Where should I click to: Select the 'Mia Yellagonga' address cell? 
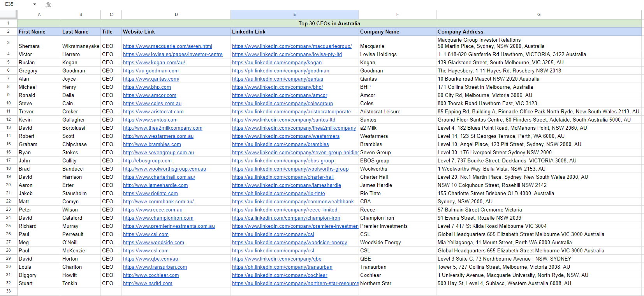(539, 243)
